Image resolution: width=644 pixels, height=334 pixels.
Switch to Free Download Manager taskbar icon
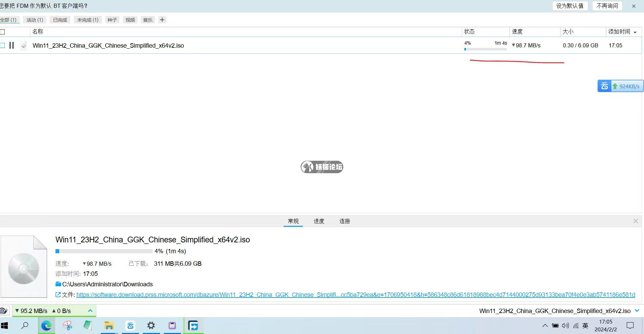pyautogui.click(x=193, y=326)
